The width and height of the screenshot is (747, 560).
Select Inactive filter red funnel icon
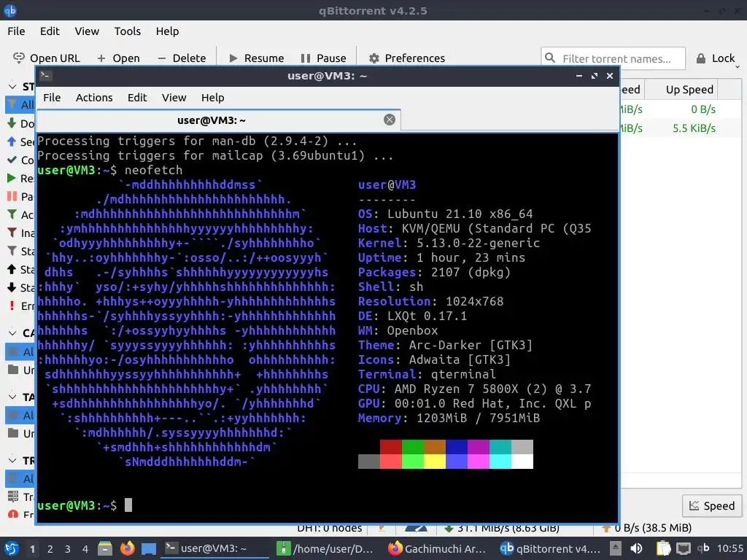[x=12, y=233]
